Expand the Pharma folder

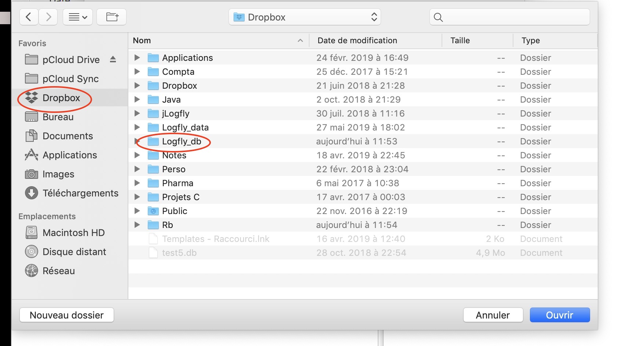pos(137,183)
